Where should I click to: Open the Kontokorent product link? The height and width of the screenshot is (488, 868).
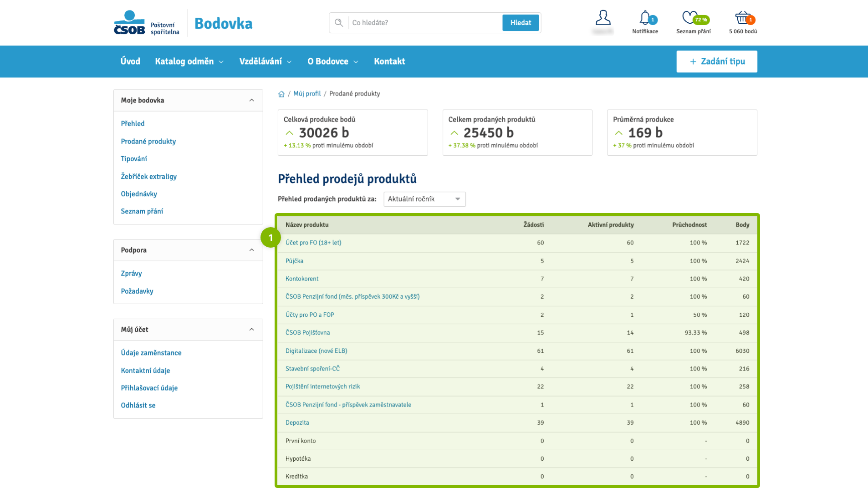coord(302,279)
